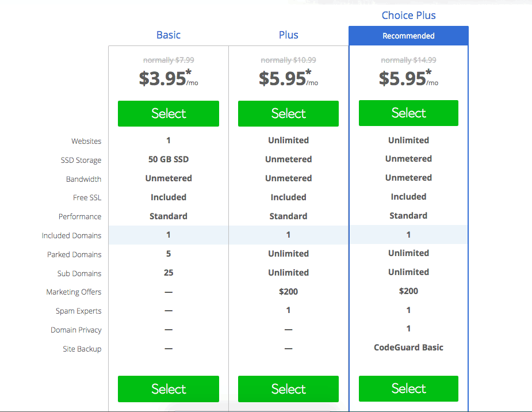The height and width of the screenshot is (412, 532).
Task: Click the top Select button under Plus
Action: pos(288,113)
